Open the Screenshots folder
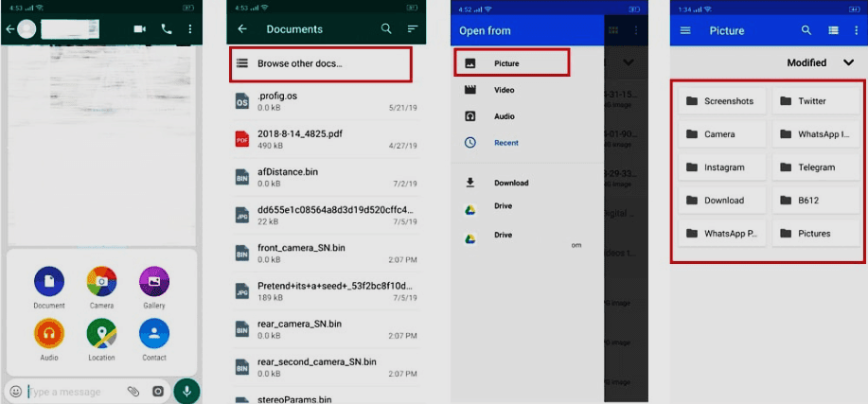The image size is (868, 404). (x=721, y=101)
